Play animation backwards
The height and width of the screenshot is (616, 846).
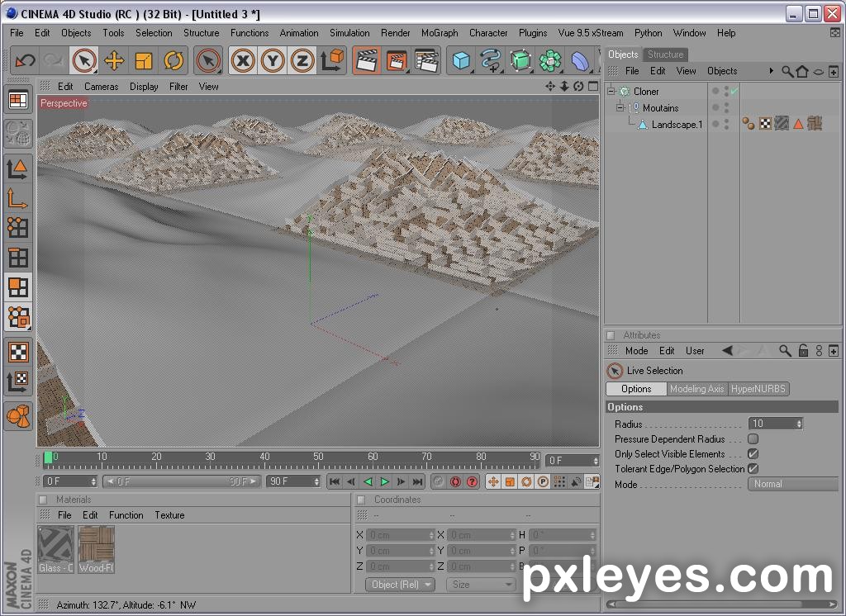[368, 481]
